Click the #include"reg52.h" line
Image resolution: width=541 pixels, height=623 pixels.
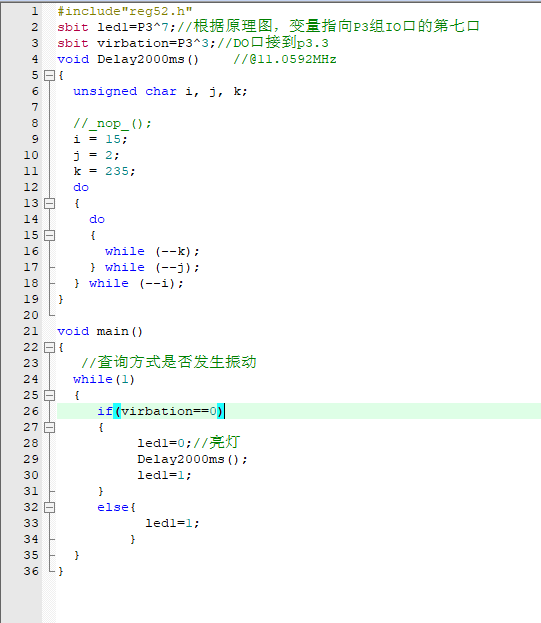125,11
